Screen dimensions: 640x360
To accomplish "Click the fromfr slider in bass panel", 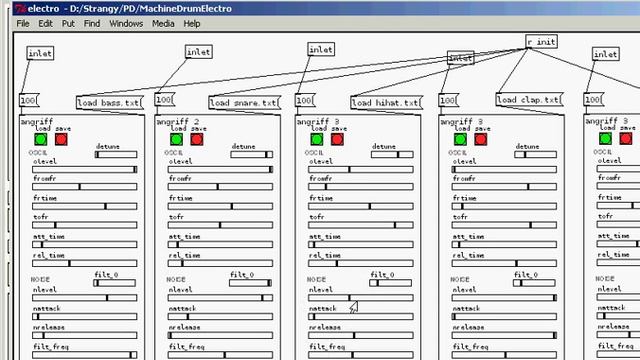I will click(x=85, y=187).
